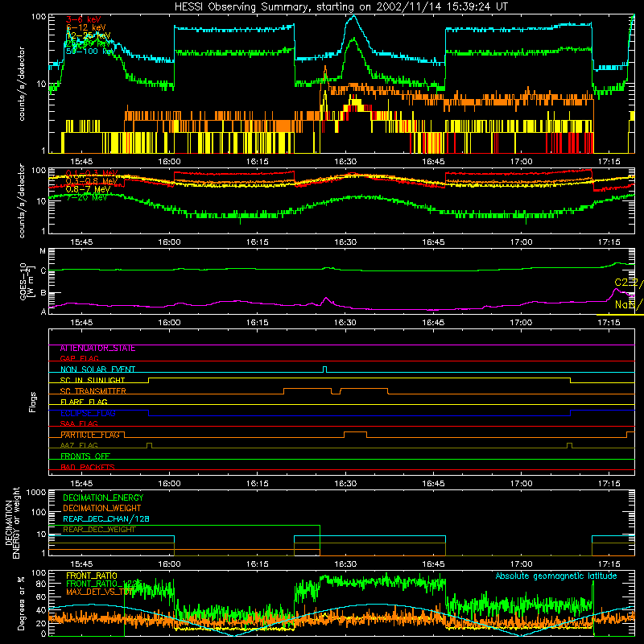Screen dimensions: 644x644
Task: Select the BAD_PACKETS flag label
Action: (88, 468)
